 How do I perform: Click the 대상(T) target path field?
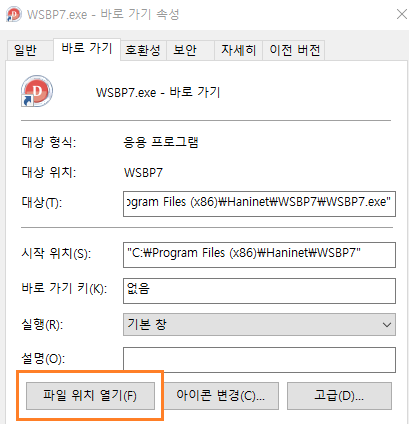(259, 204)
